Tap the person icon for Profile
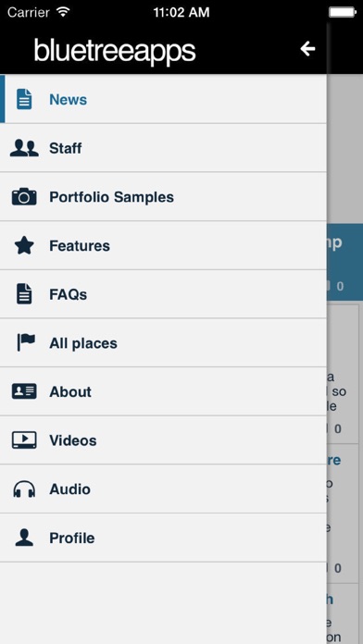 tap(24, 538)
